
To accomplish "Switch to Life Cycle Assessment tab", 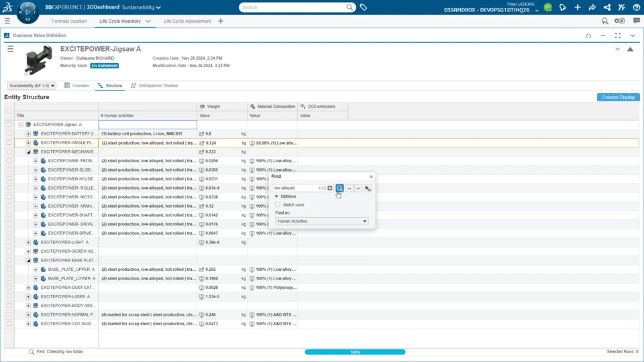I will [187, 21].
